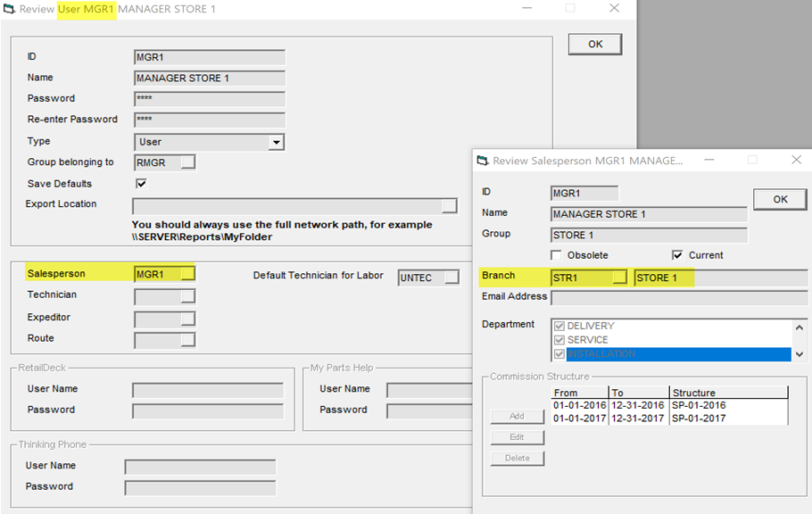
Task: Toggle the INSTALLATION department checkbox
Action: [559, 354]
